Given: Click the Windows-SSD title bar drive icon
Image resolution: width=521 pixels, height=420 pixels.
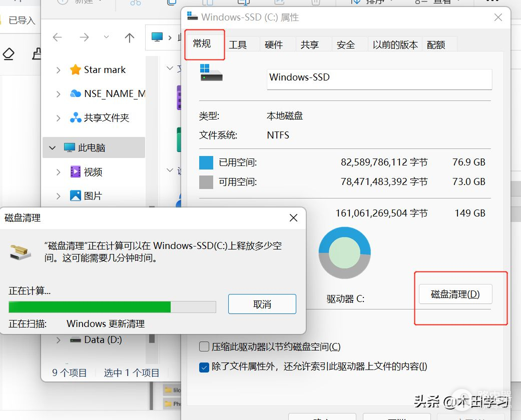Looking at the screenshot, I should click(192, 16).
